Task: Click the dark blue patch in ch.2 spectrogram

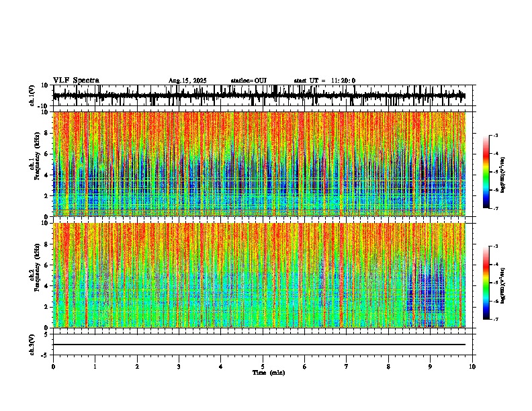Action: coord(426,288)
